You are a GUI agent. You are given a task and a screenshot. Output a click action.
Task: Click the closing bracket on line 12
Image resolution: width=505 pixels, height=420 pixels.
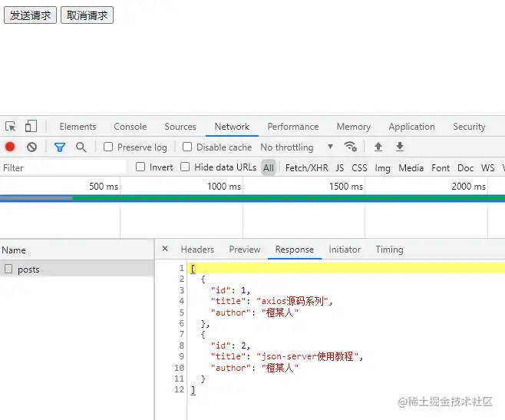tap(193, 390)
